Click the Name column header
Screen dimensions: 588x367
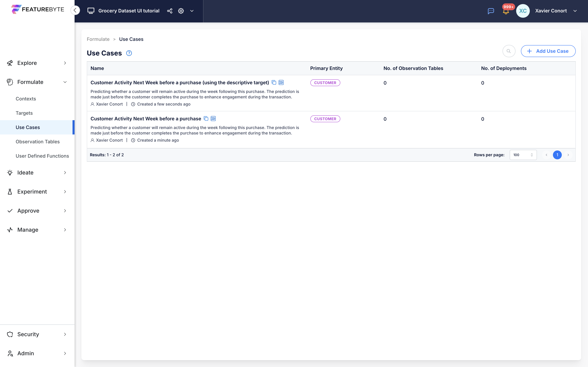pos(97,68)
